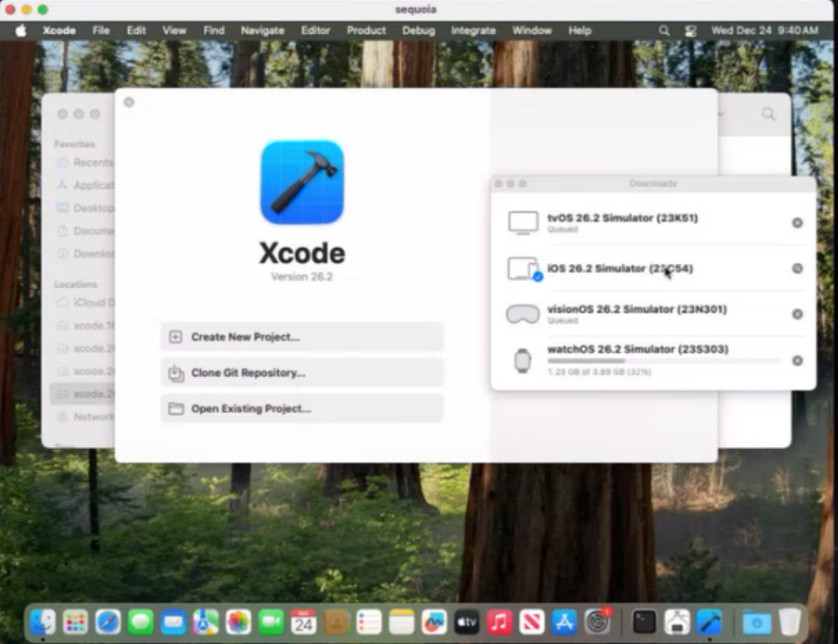Close the Xcode welcome window
Screen dimensions: 838x644
coord(129,102)
